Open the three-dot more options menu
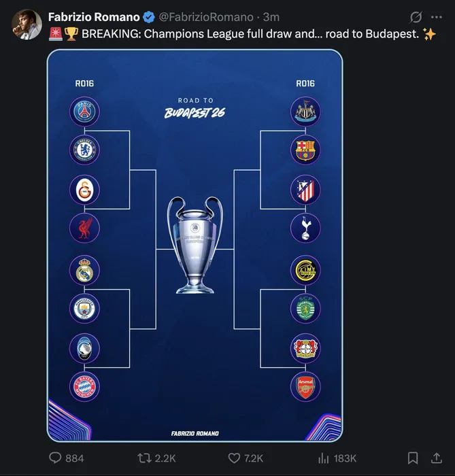 [437, 17]
